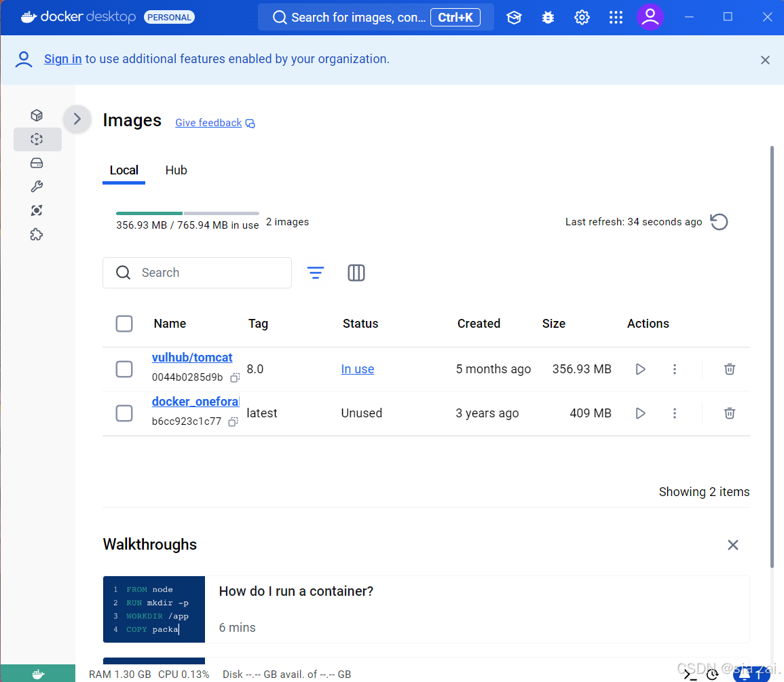Open column display settings
Screen dimensions: 784x682
click(356, 273)
